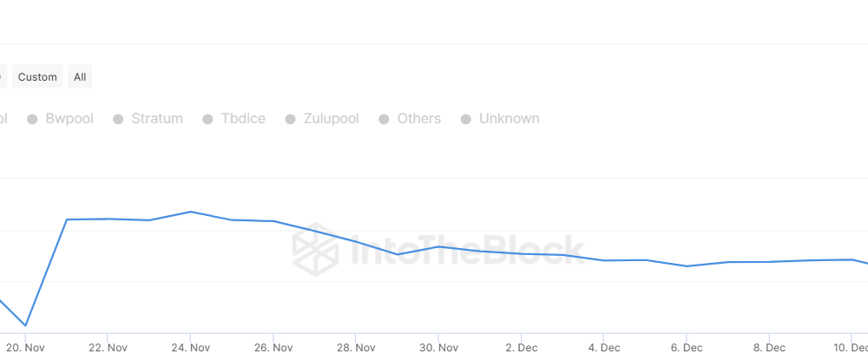The image size is (868, 360).
Task: Click the 30. Nov axis tick label
Action: [438, 348]
